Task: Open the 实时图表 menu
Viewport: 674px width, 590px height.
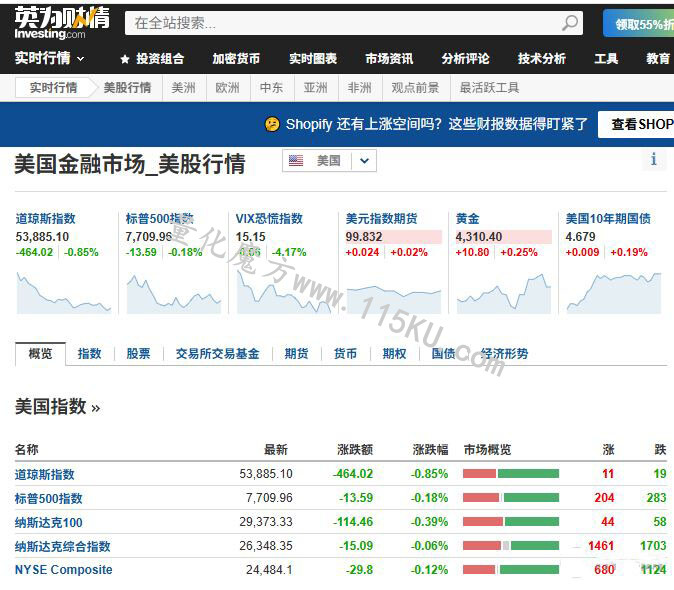Action: pos(312,58)
